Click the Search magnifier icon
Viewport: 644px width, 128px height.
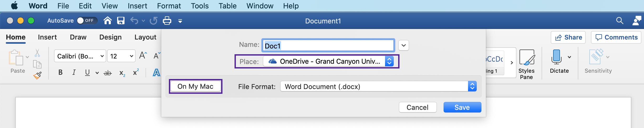tap(620, 21)
